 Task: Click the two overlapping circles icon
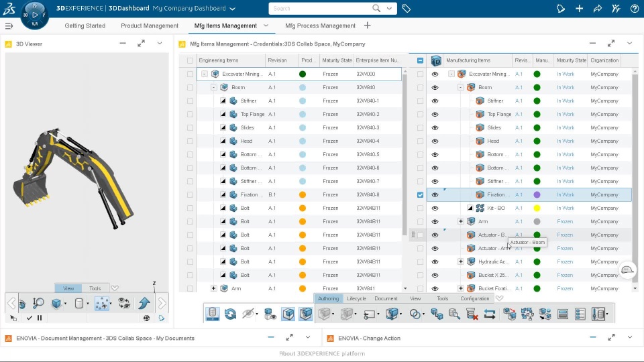coord(415,314)
